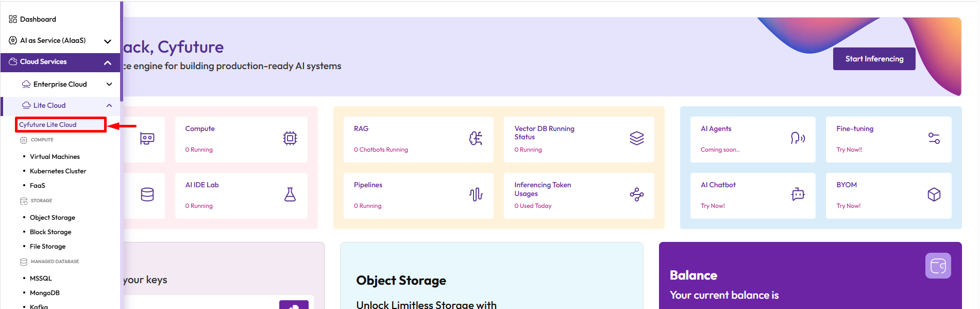Click the RAG brain icon
Screen dimensions: 980x309
tap(476, 138)
